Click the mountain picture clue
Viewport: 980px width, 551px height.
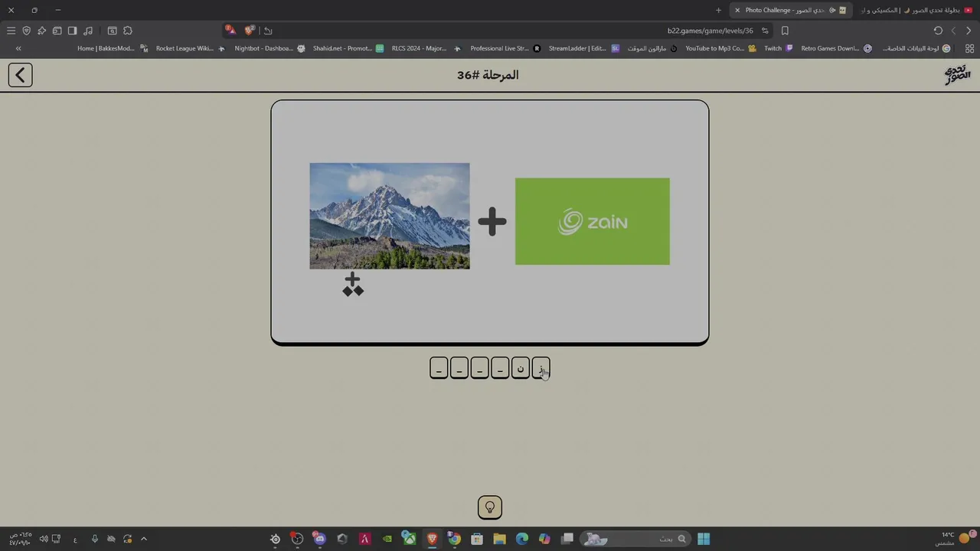390,216
